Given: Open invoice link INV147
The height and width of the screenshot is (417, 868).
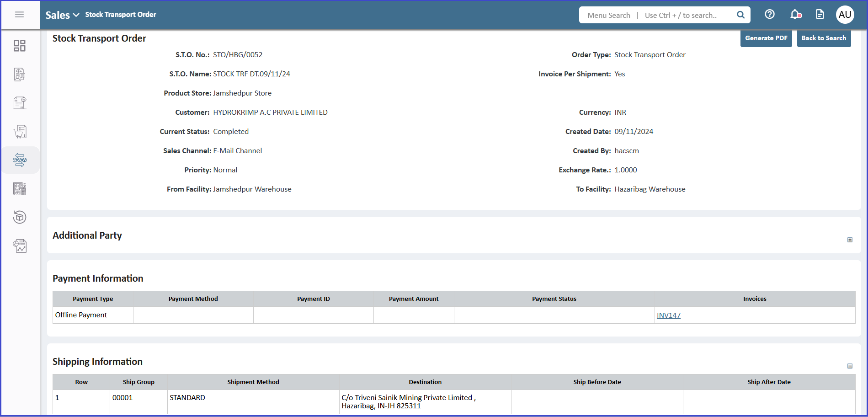Looking at the screenshot, I should pyautogui.click(x=668, y=315).
